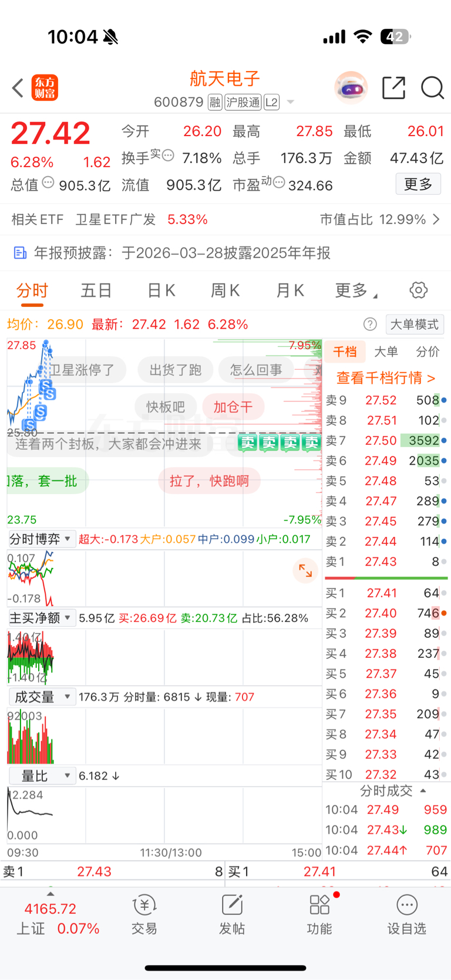Tap the 拉了，快跑啊 comment bubble
This screenshot has width=451, height=980.
point(209,481)
